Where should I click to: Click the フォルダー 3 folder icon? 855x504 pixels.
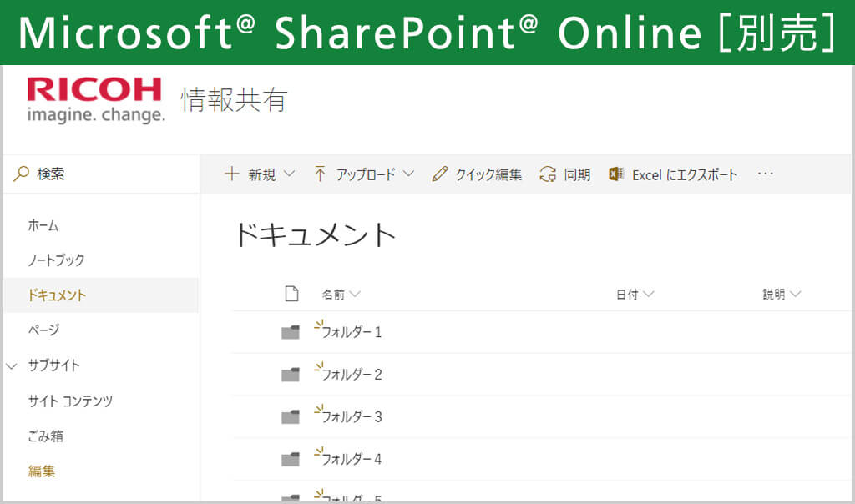coord(290,417)
